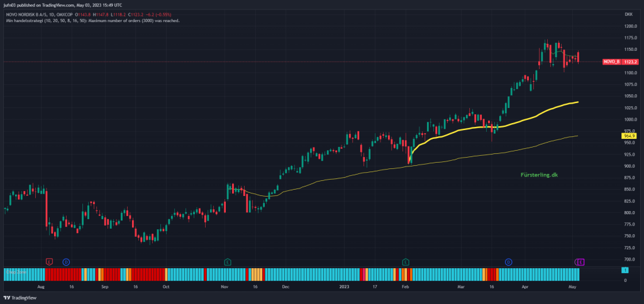Click the 800.0 price scale label
644x304 pixels.
[629, 213]
